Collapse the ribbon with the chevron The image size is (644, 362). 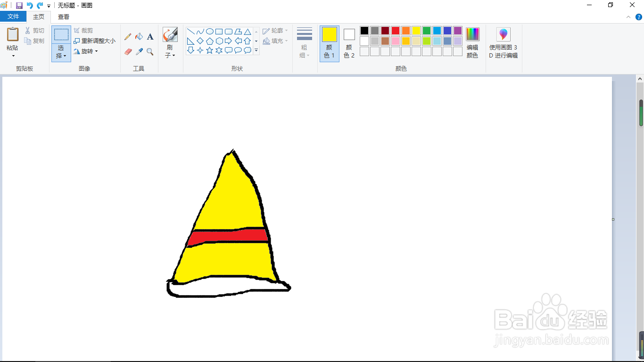628,16
